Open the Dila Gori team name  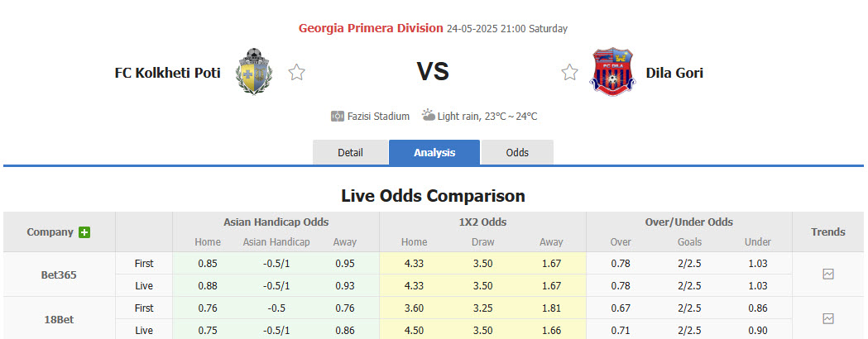674,73
